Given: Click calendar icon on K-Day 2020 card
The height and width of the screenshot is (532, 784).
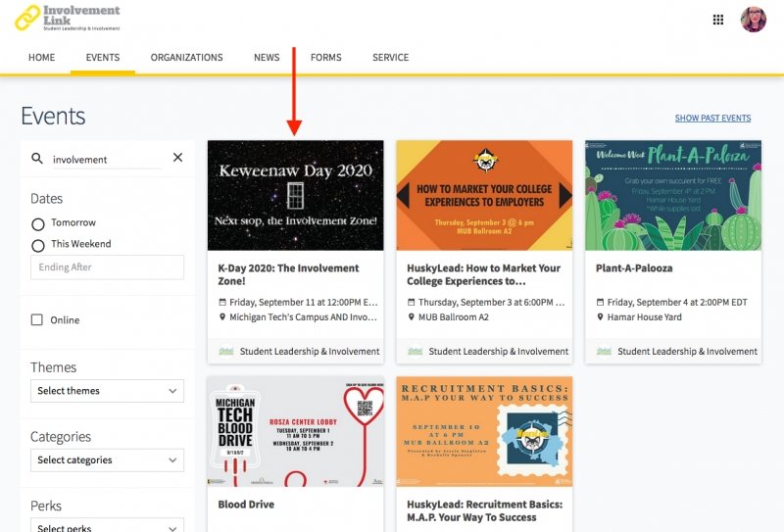Looking at the screenshot, I should [222, 302].
